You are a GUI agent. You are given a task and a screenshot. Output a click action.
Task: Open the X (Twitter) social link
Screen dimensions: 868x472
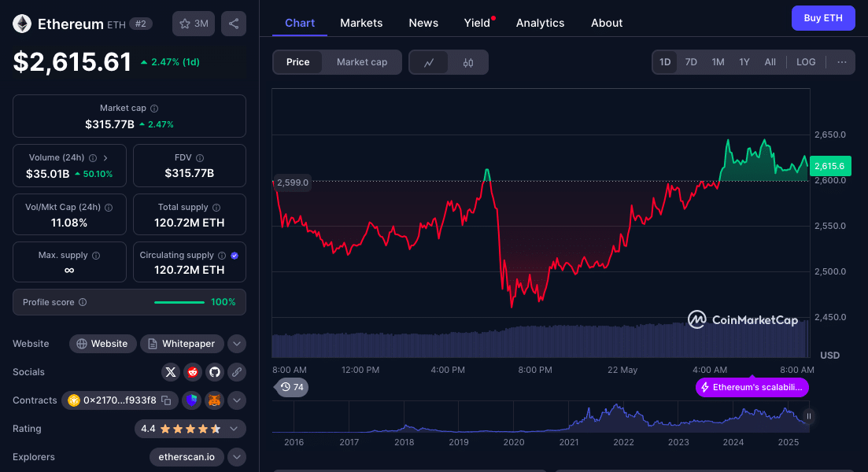(171, 372)
